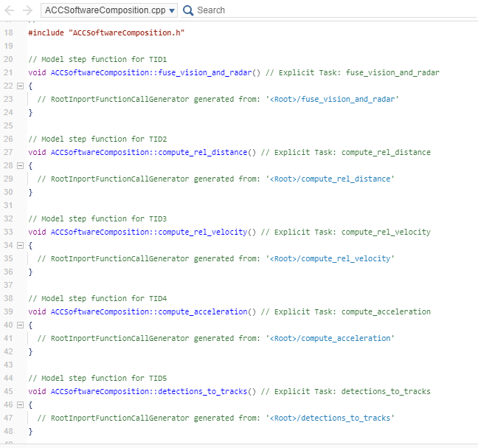Click the back navigation arrow
The image size is (478, 448).
pyautogui.click(x=10, y=10)
